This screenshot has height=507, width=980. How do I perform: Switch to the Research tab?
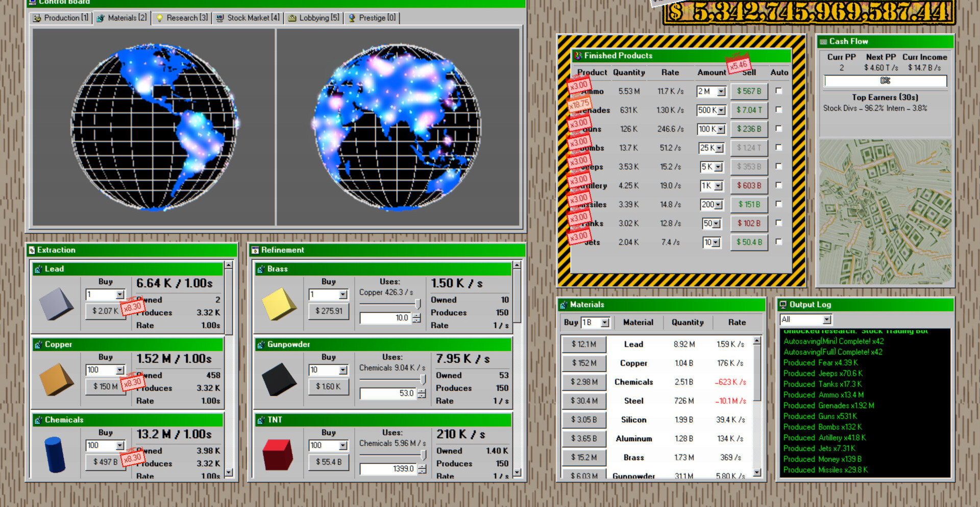182,18
